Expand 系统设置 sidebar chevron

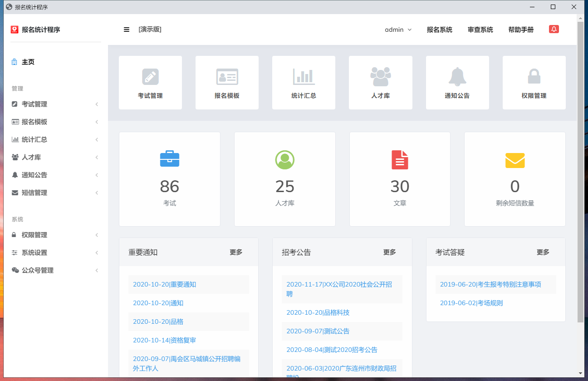click(97, 253)
